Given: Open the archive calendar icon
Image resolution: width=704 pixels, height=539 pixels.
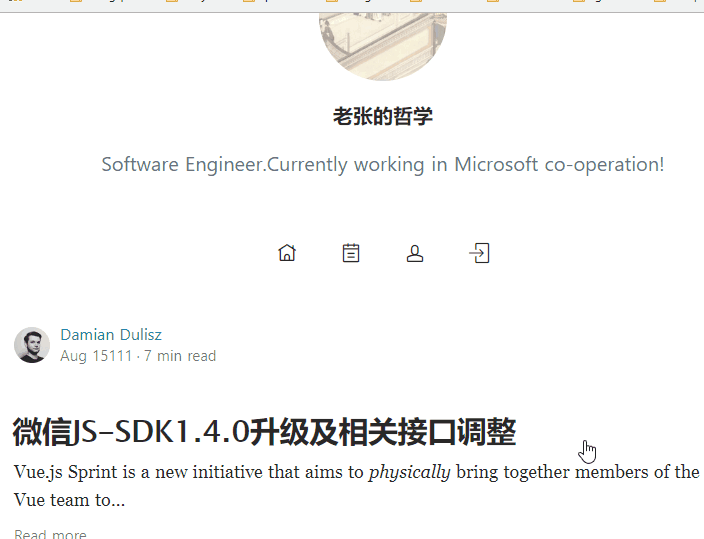Looking at the screenshot, I should 351,253.
